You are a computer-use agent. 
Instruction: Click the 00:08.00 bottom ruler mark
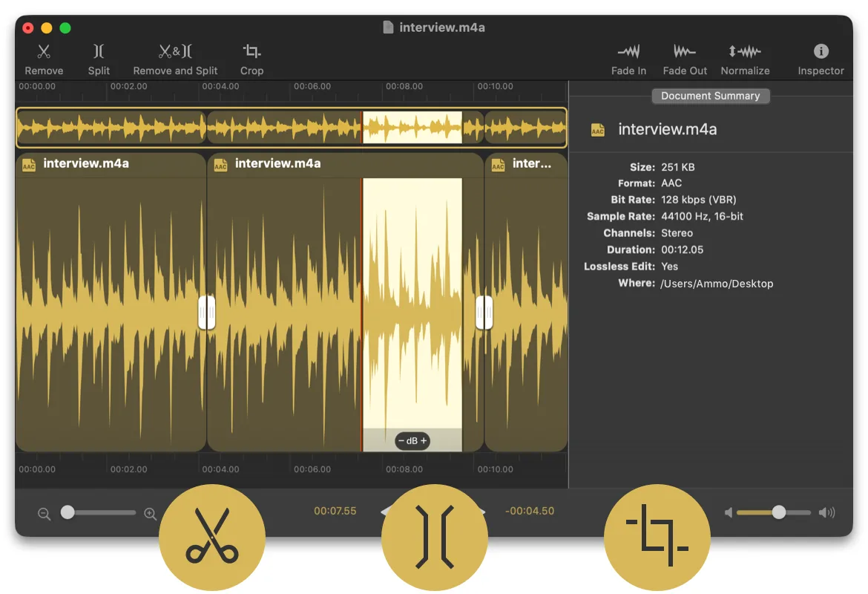point(404,469)
